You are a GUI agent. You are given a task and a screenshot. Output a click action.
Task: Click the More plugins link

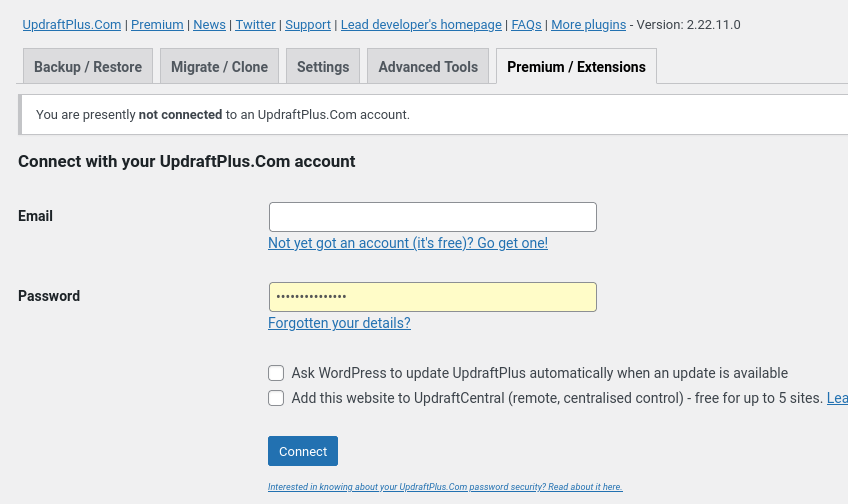coord(588,24)
